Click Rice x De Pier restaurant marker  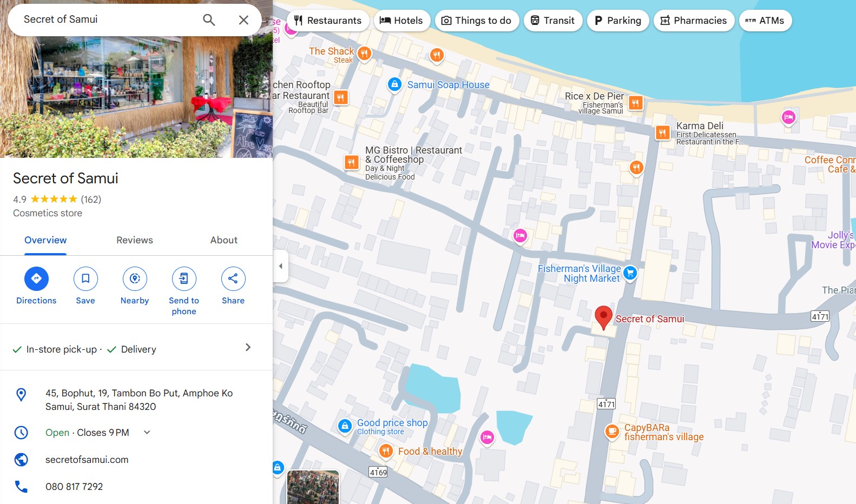pyautogui.click(x=636, y=103)
